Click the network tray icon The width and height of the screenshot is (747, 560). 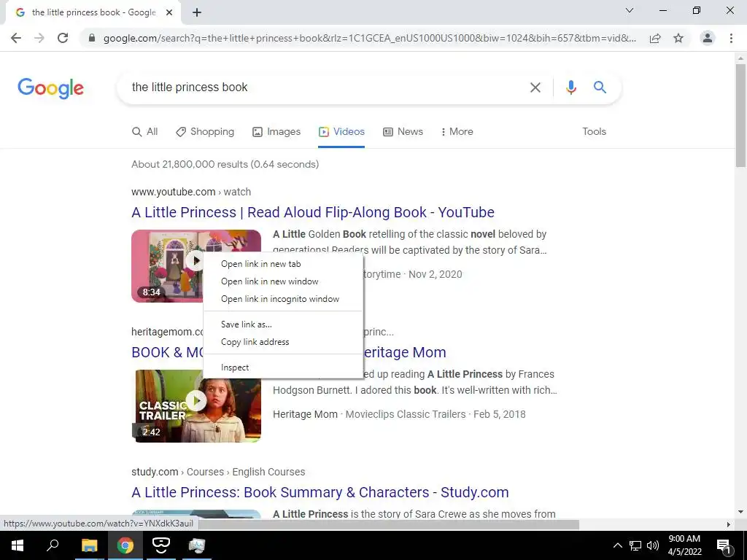(x=635, y=545)
